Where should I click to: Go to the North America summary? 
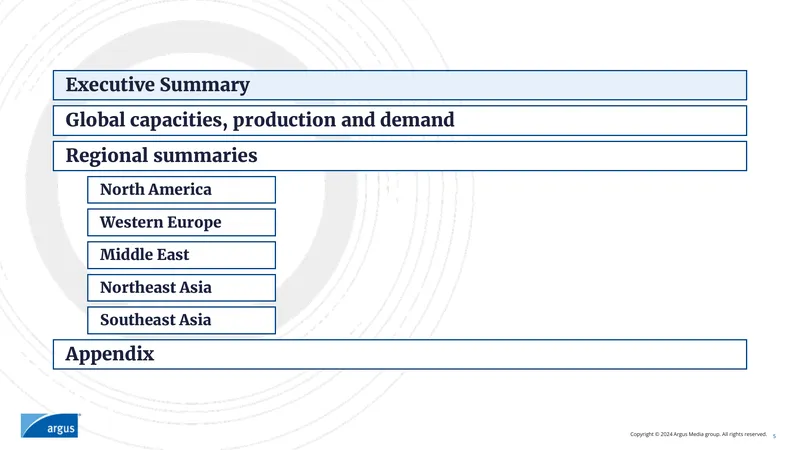pyautogui.click(x=181, y=190)
